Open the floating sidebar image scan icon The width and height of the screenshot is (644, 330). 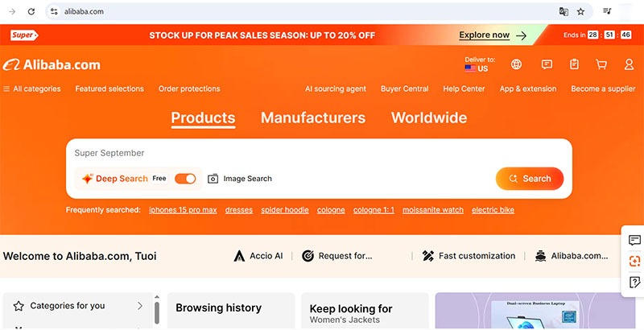point(634,261)
